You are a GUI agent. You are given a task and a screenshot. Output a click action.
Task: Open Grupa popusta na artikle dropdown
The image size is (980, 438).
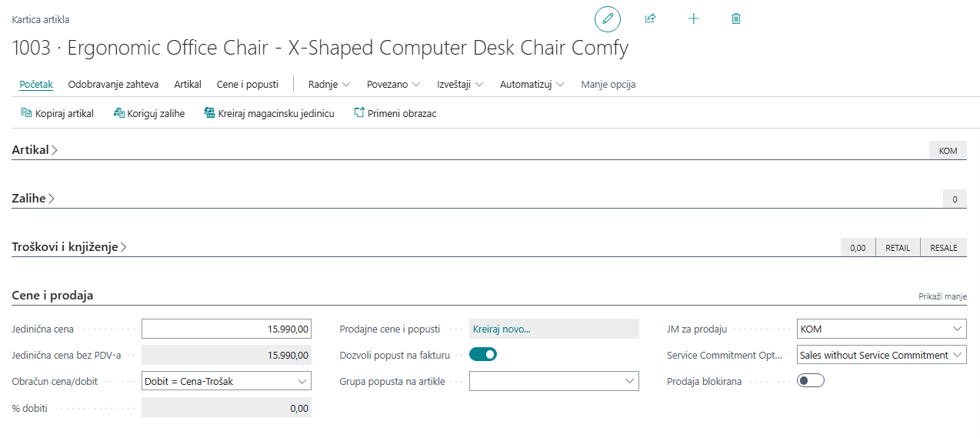[x=554, y=381]
